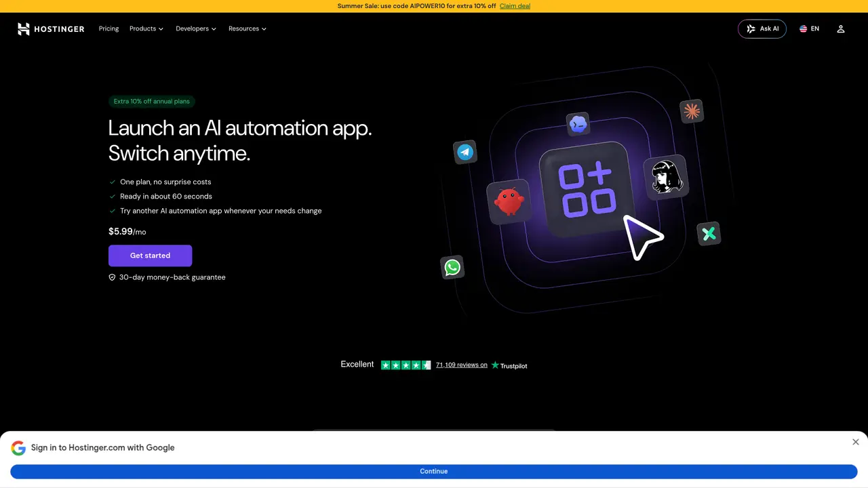
Task: Expand the Resources dropdown menu
Action: [248, 28]
